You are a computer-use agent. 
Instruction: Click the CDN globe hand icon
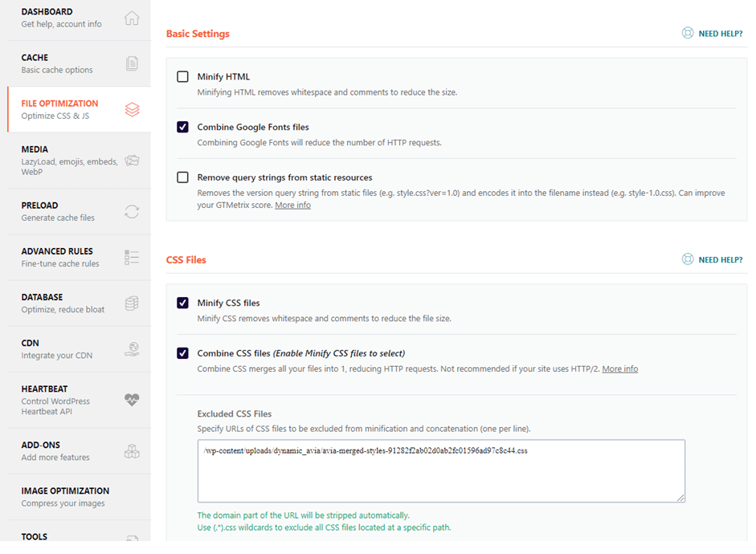click(132, 348)
